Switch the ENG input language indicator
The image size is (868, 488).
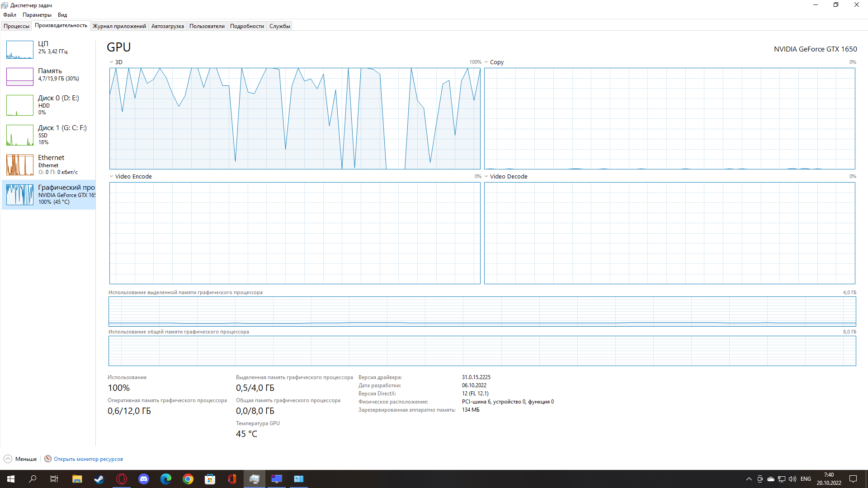click(x=806, y=479)
